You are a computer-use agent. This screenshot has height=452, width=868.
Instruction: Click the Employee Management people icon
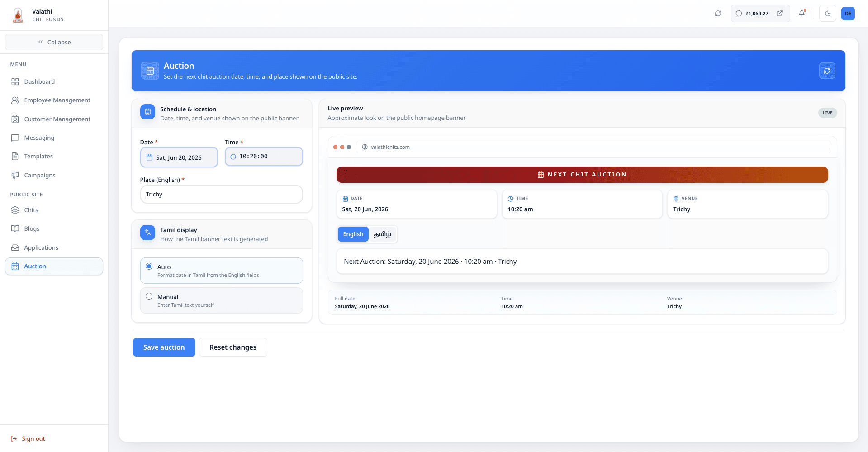(x=15, y=100)
